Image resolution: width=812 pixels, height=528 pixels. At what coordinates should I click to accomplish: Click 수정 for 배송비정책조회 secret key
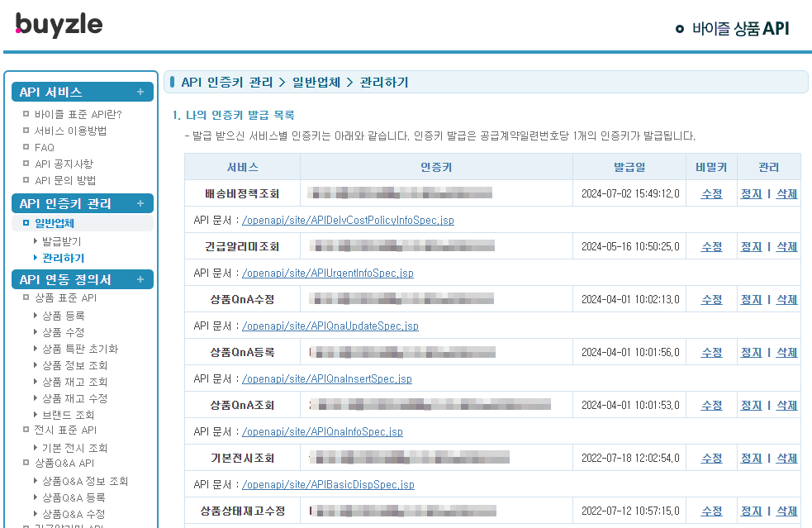[x=711, y=194]
